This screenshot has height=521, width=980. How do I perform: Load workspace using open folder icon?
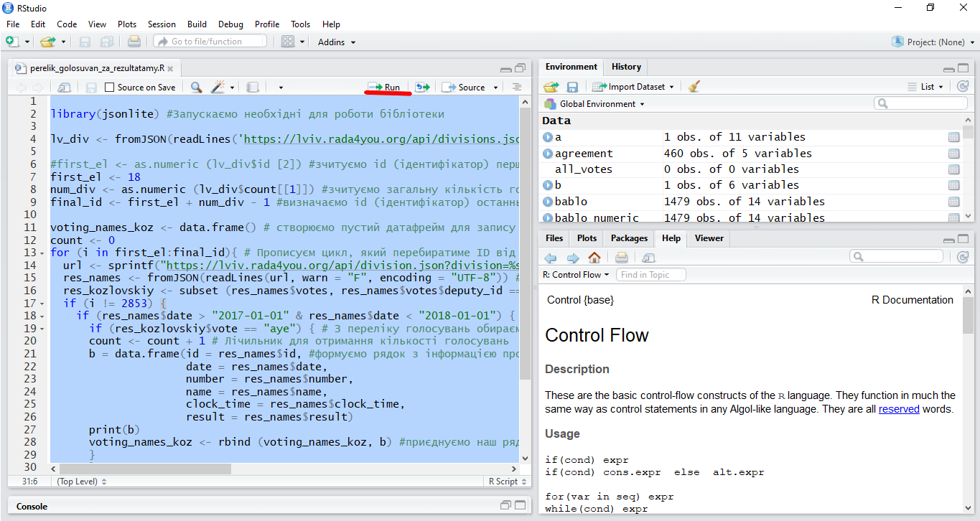(x=551, y=87)
